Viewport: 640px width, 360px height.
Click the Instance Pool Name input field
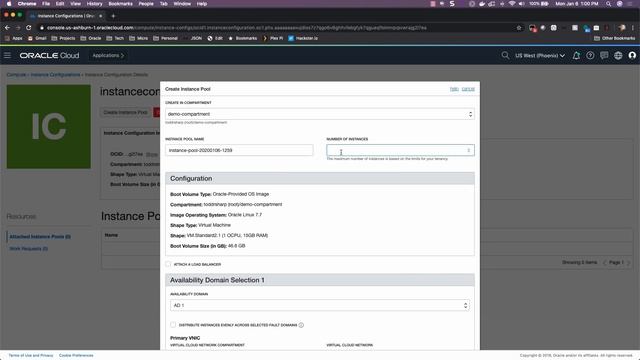pos(239,150)
